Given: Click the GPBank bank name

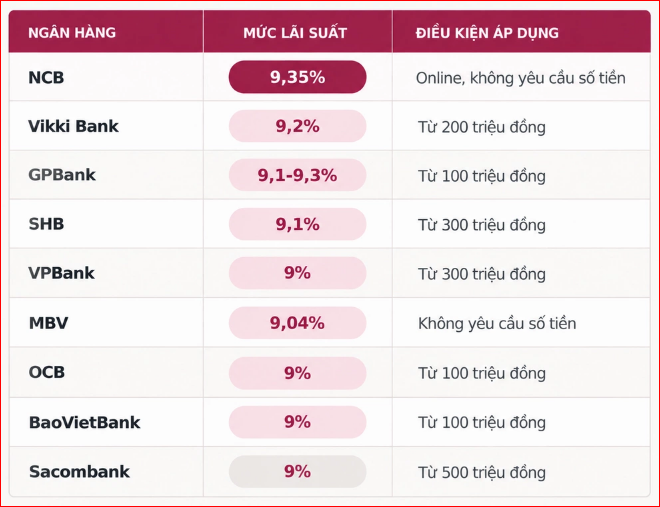Looking at the screenshot, I should click(62, 175).
